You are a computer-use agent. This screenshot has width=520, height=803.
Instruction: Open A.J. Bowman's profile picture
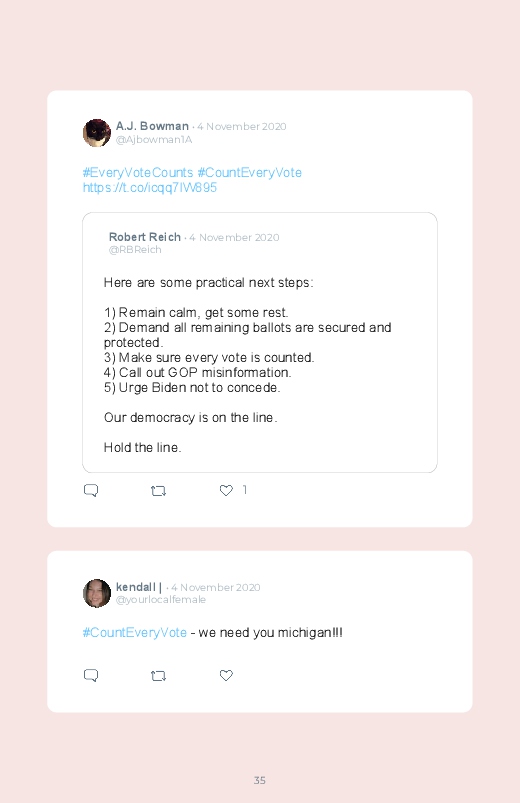point(97,133)
